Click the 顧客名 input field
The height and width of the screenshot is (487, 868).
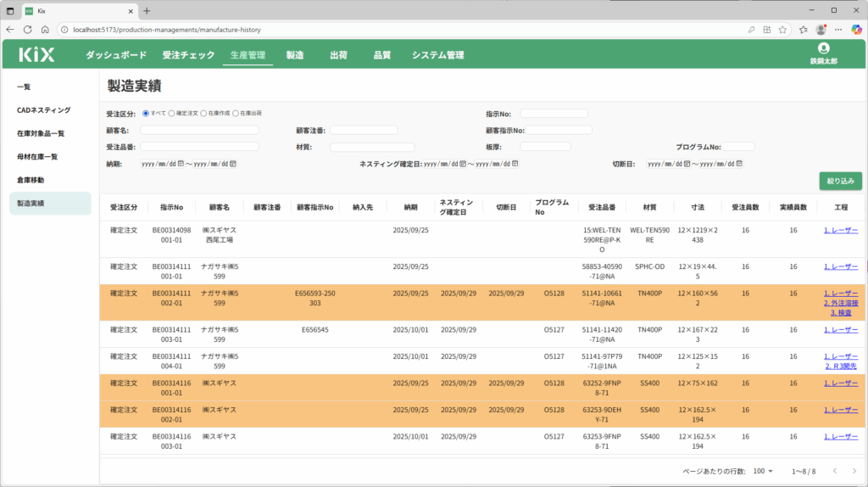point(199,130)
